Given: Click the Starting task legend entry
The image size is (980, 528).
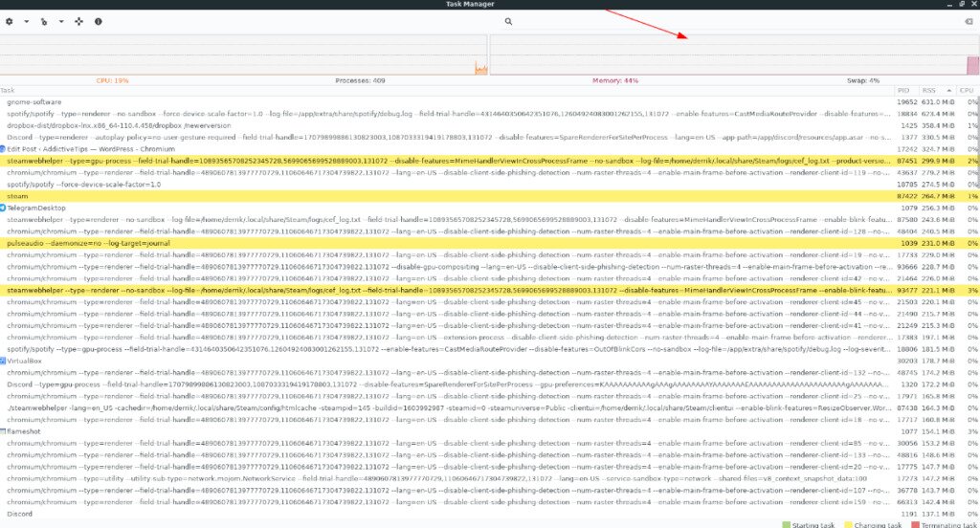Looking at the screenshot, I should coord(808,525).
